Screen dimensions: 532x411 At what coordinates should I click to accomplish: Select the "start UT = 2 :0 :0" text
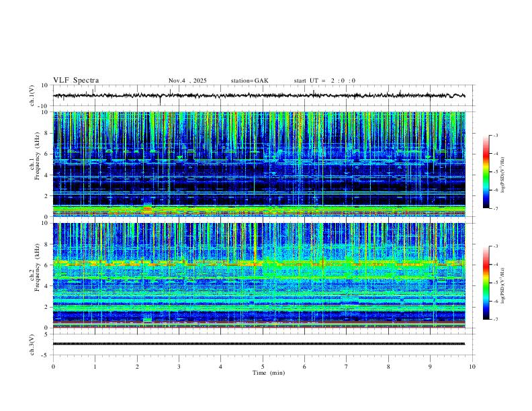(324, 81)
